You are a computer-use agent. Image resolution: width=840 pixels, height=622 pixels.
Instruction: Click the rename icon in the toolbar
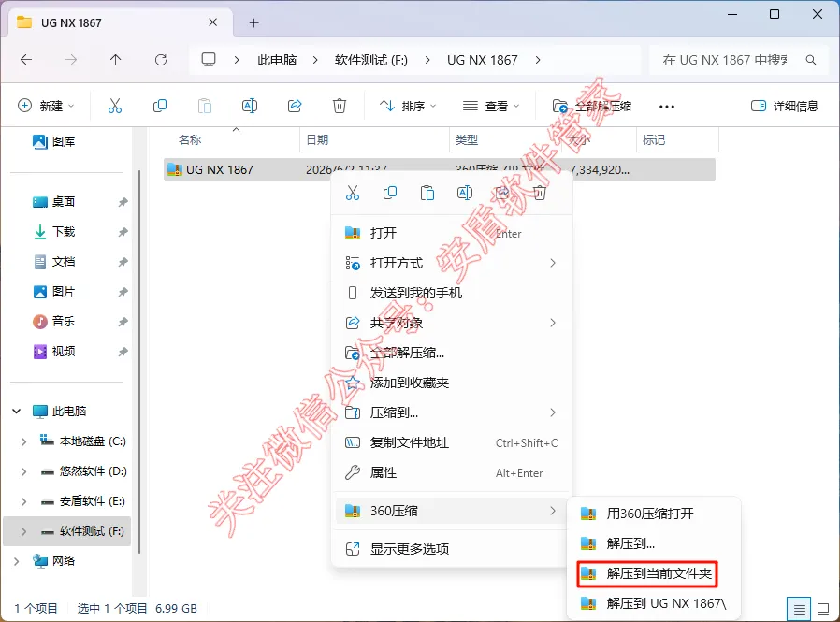pyautogui.click(x=250, y=106)
